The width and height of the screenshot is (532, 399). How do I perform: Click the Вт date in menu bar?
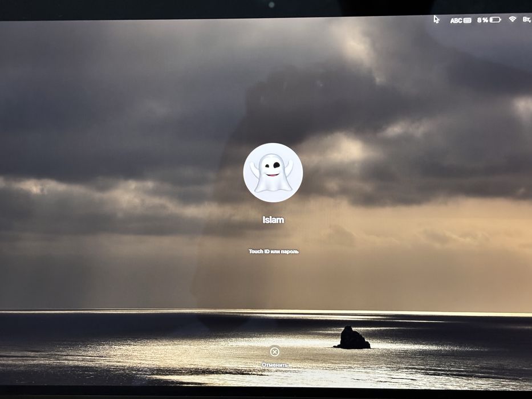pos(527,19)
